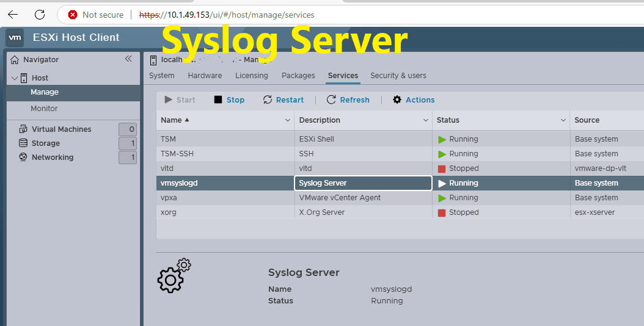Click the Syslog Server description cell

(x=363, y=183)
